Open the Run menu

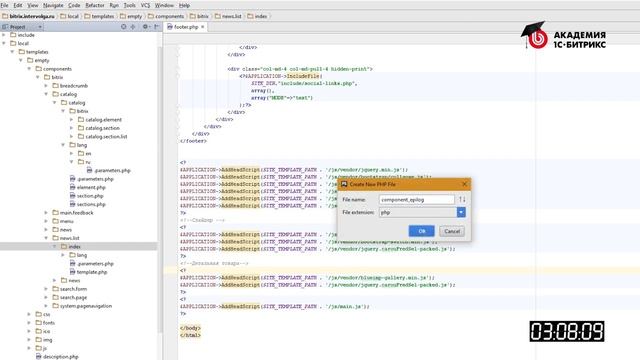tap(114, 5)
